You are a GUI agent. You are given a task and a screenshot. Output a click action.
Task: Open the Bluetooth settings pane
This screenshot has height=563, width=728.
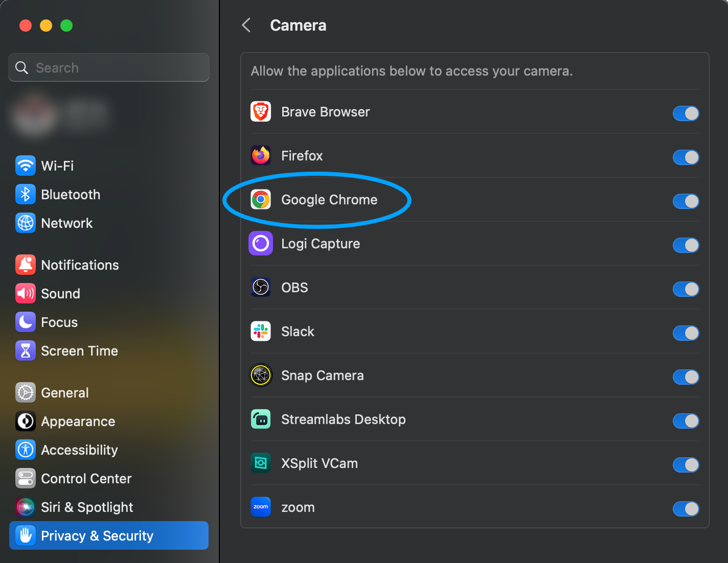point(109,194)
